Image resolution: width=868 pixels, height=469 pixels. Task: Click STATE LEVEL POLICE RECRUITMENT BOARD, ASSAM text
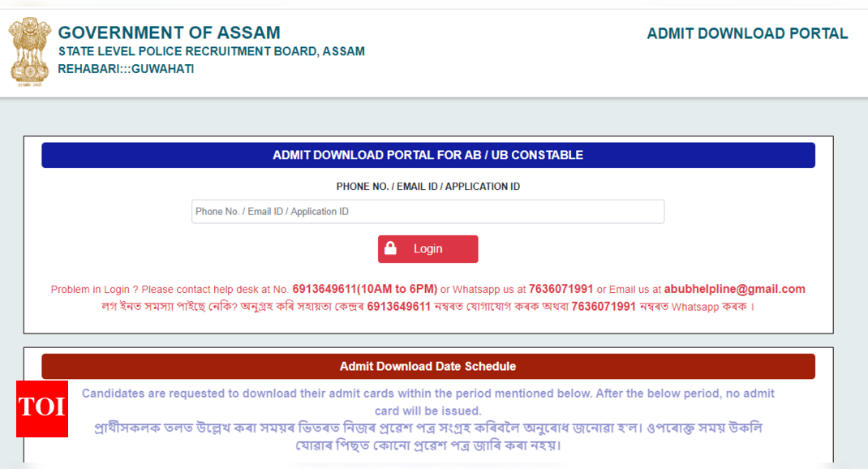click(212, 51)
